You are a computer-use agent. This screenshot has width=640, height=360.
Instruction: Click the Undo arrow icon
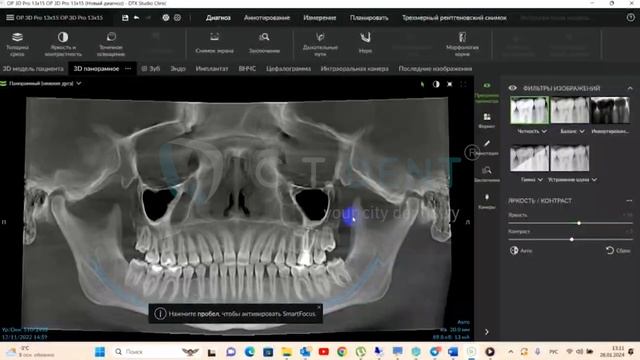(x=136, y=18)
